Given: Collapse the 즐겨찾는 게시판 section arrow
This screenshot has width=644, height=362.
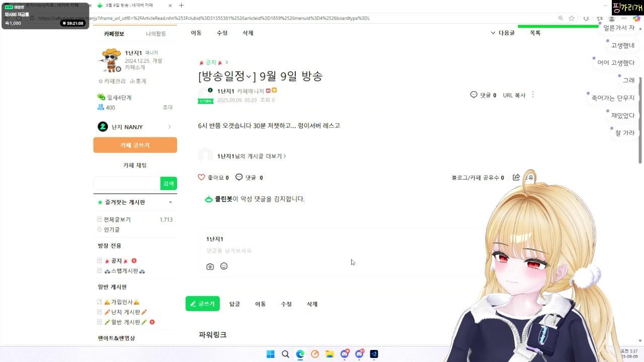Looking at the screenshot, I should click(x=171, y=202).
